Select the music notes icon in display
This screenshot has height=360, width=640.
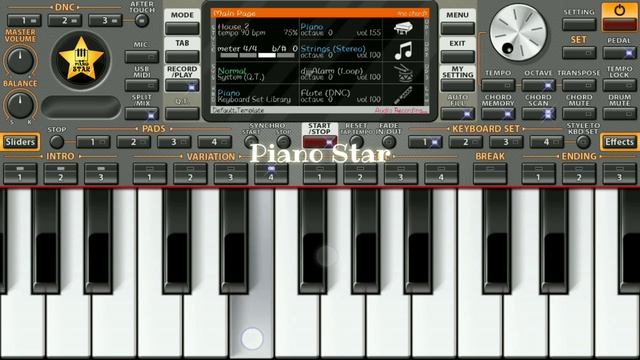pyautogui.click(x=403, y=51)
